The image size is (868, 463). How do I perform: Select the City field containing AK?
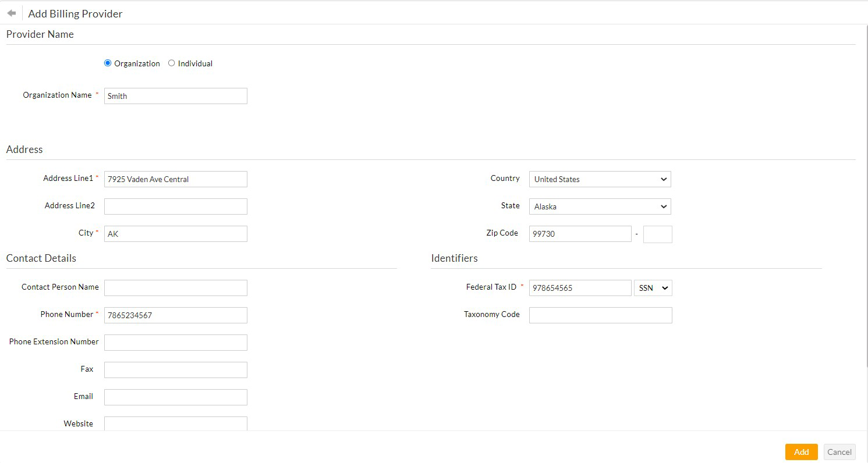point(175,233)
